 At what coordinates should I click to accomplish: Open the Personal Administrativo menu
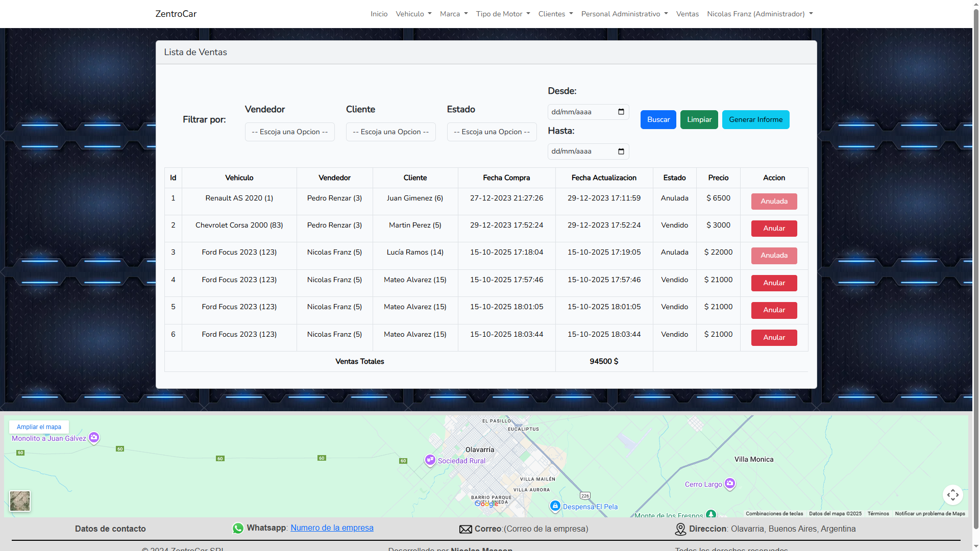(x=624, y=14)
